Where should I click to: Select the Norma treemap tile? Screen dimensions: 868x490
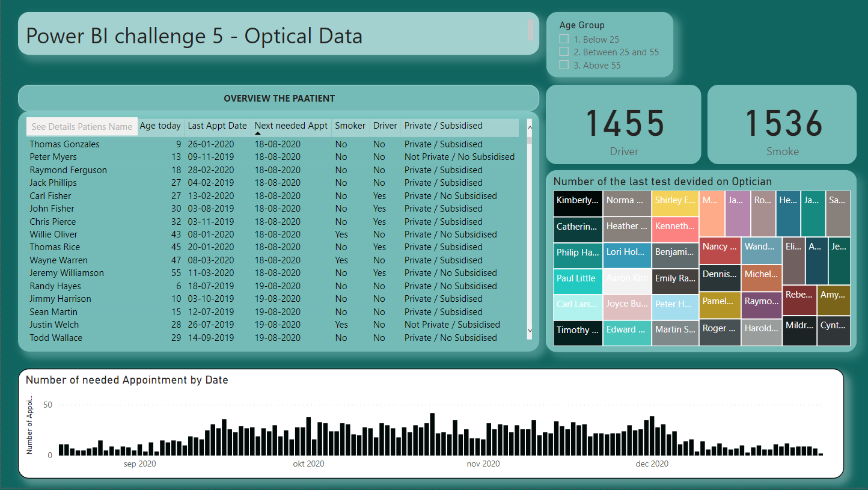627,204
